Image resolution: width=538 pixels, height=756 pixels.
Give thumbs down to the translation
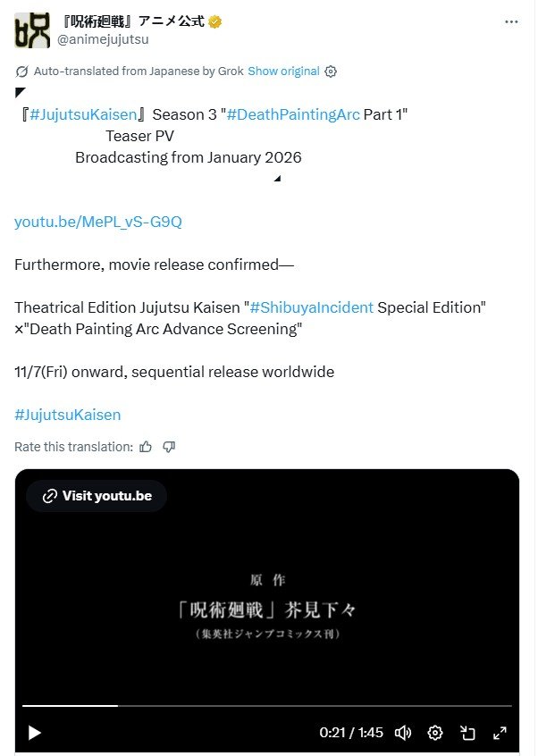pyautogui.click(x=169, y=447)
